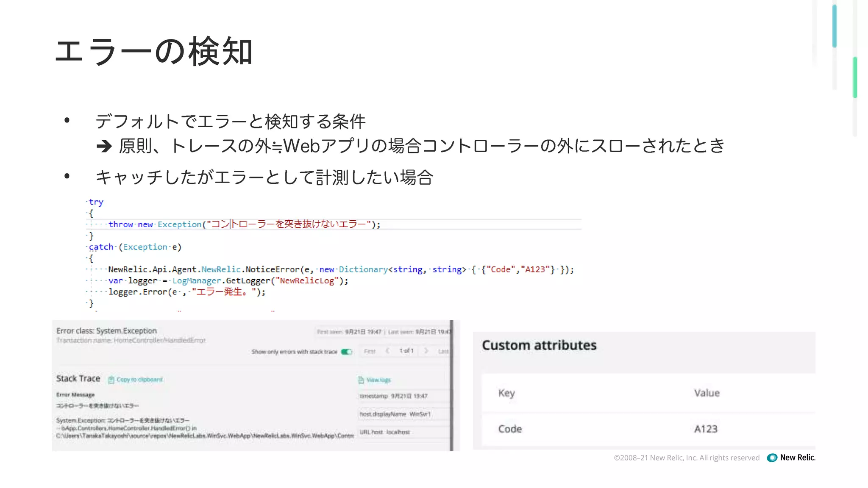868x488 pixels.
Task: Click the Copy to clipboard link text
Action: pos(139,380)
